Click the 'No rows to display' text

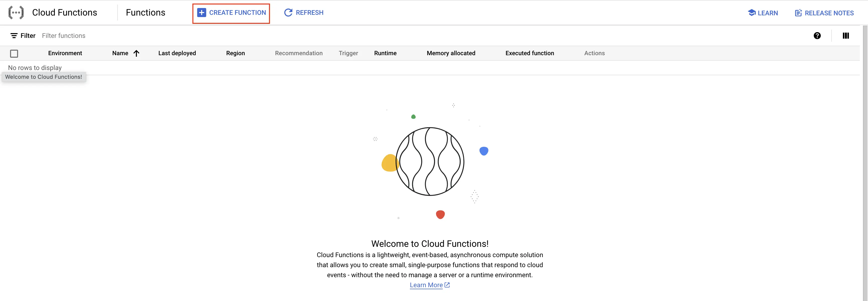[35, 68]
